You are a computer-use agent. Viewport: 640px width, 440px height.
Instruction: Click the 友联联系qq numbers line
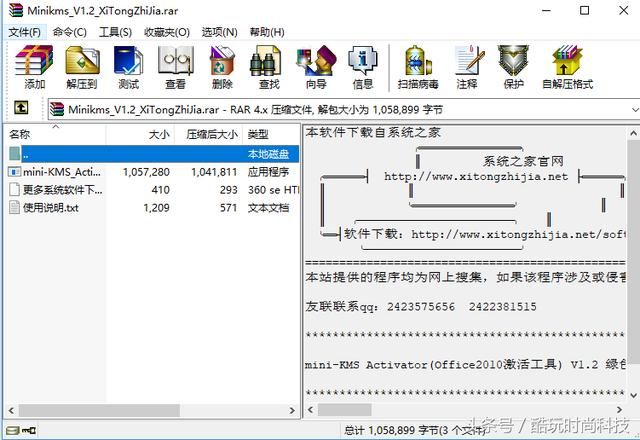(421, 307)
